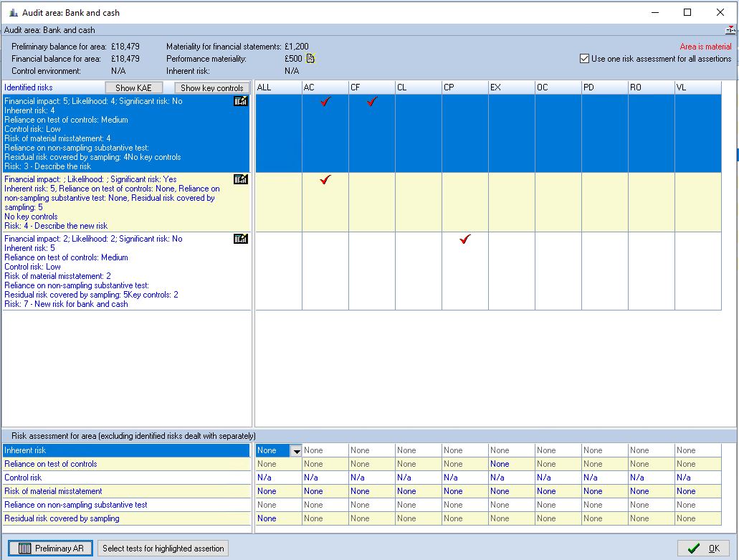Toggle CF tick for Risk 3 row
The width and height of the screenshot is (739, 560).
click(x=372, y=101)
